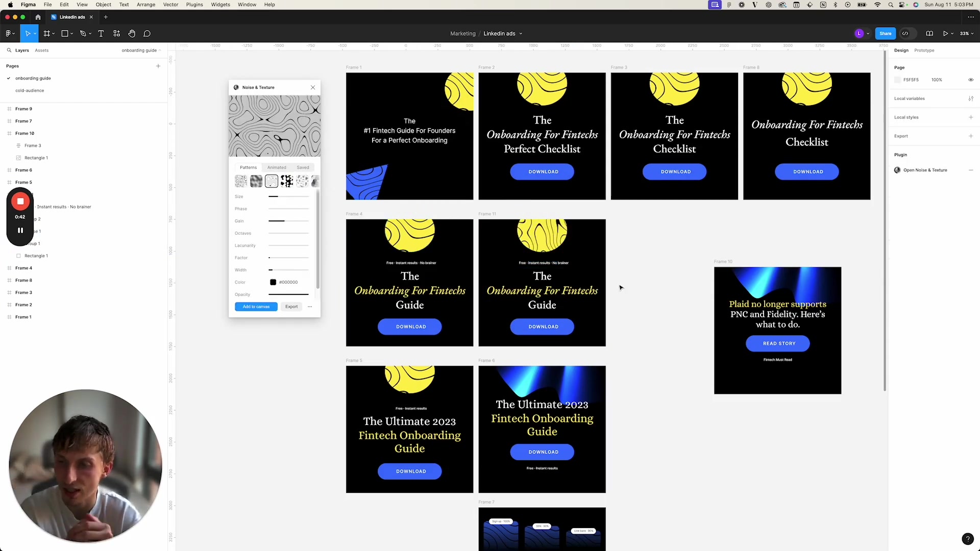Switch to the Saved patterns tab
This screenshot has height=551, width=980.
coord(303,167)
